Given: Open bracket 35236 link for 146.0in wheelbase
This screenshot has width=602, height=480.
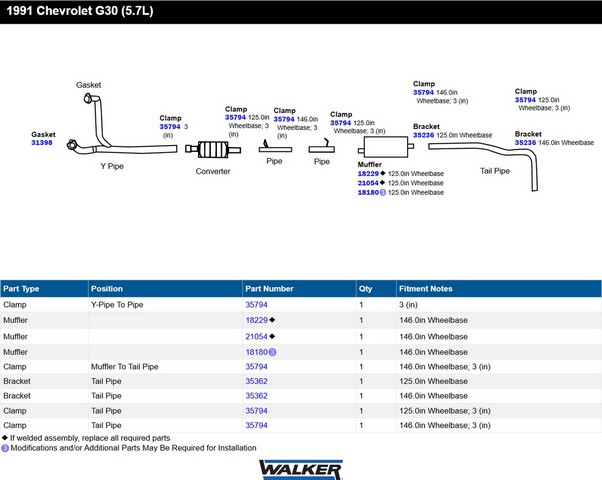Looking at the screenshot, I should click(525, 143).
